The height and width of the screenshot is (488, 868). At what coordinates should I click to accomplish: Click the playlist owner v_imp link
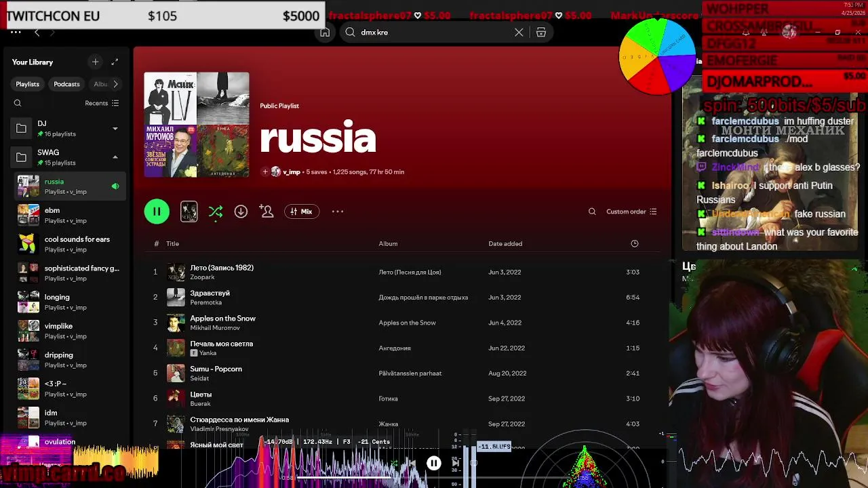pyautogui.click(x=292, y=172)
